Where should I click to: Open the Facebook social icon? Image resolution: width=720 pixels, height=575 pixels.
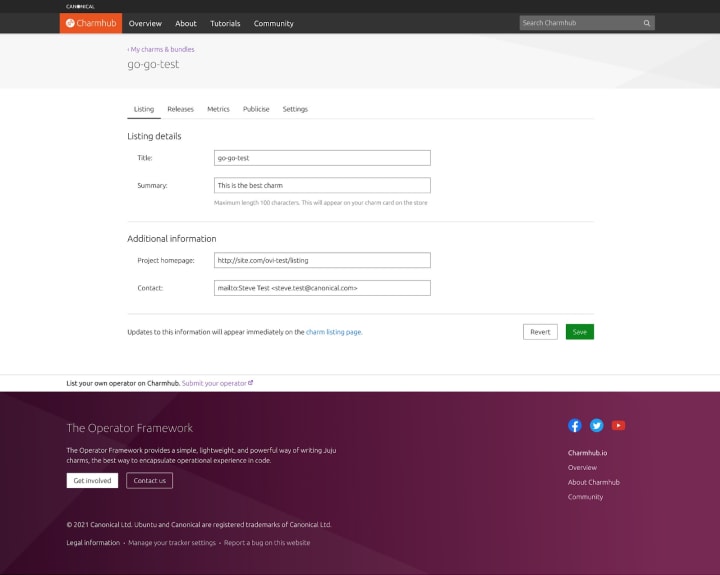(x=574, y=425)
